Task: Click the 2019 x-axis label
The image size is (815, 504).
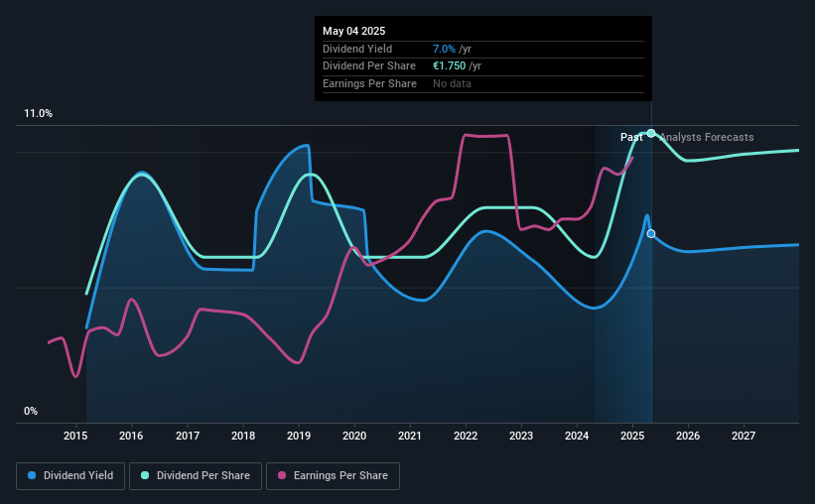Action: pyautogui.click(x=299, y=436)
